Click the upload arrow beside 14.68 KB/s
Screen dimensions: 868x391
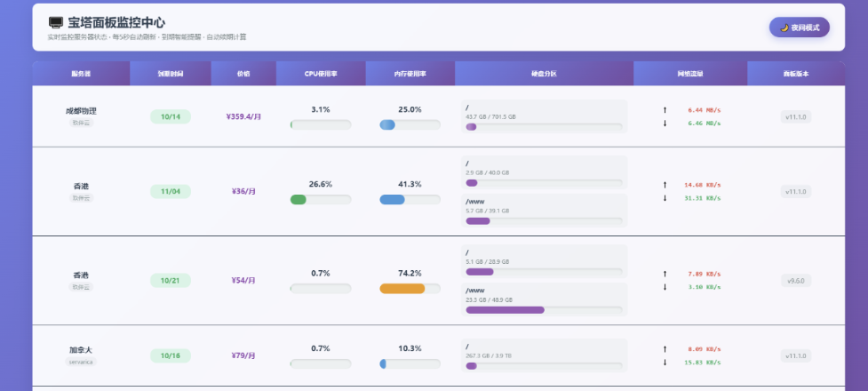pos(665,185)
